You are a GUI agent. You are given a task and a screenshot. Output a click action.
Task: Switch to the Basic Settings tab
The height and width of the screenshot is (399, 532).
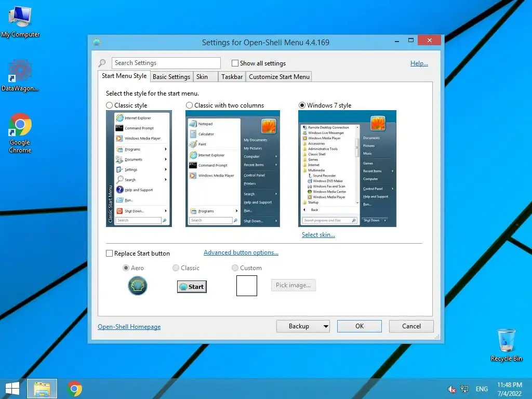171,77
